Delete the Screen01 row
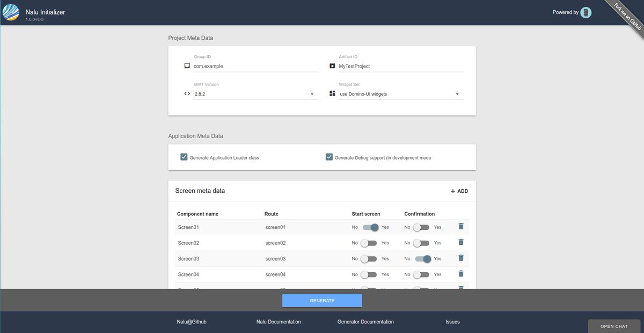Viewport: 644px width, 333px height. click(460, 227)
